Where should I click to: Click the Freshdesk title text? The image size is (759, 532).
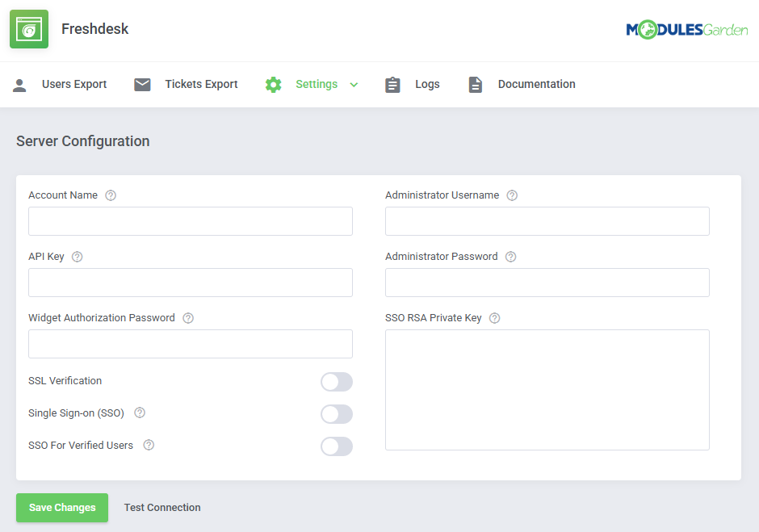(95, 29)
